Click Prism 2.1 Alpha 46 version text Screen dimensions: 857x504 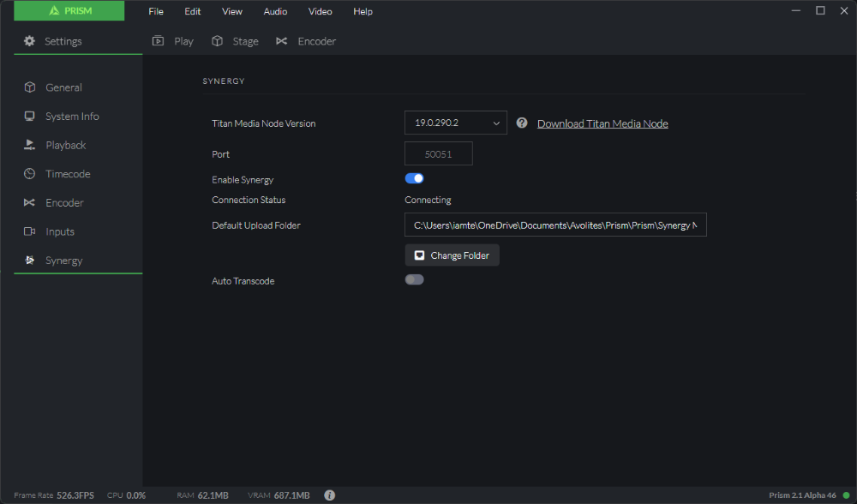802,495
